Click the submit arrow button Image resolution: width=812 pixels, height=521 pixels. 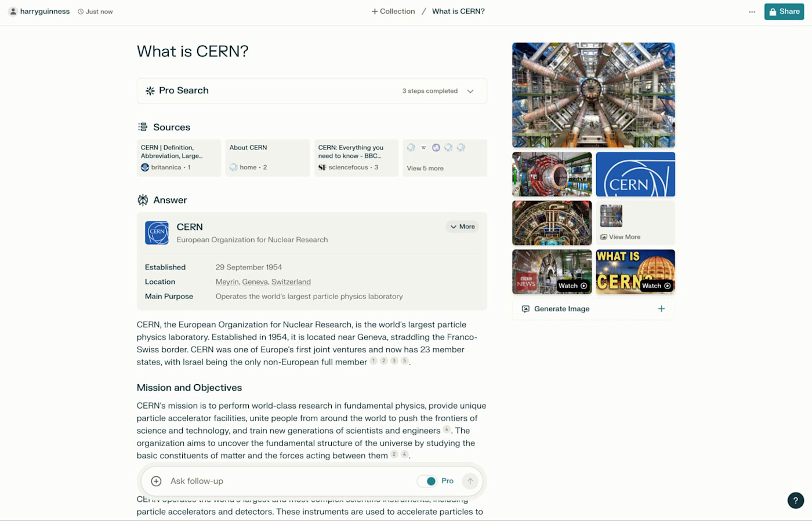[x=470, y=481]
